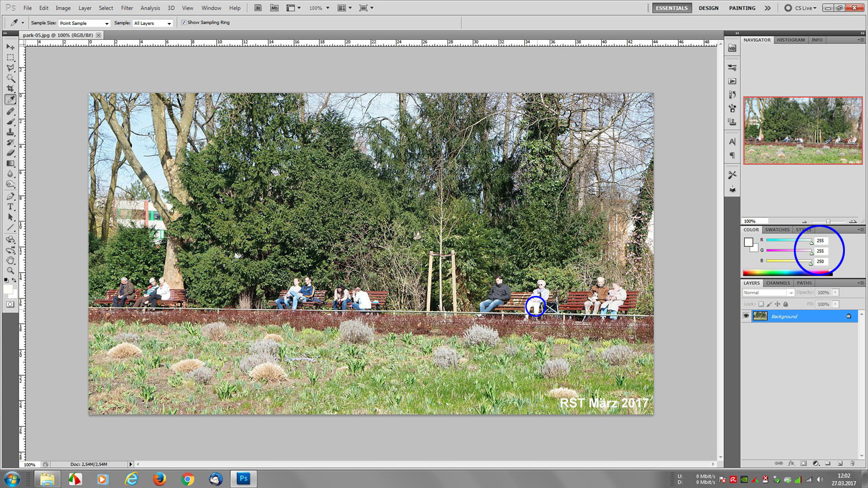Screen dimensions: 868x488
Task: Open Mini Bridge from the top bar
Action: coord(274,8)
